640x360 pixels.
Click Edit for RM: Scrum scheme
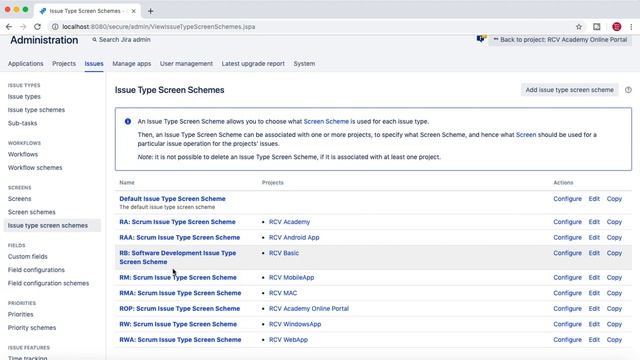[594, 278]
